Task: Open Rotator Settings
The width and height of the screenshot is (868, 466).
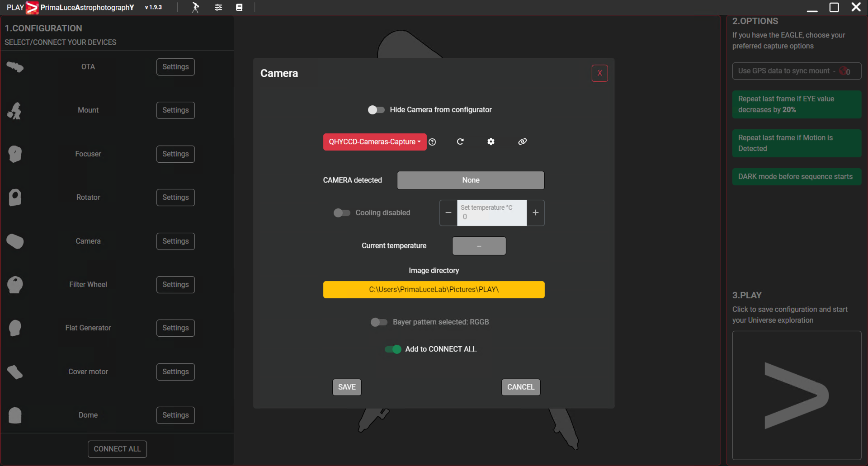Action: point(175,198)
